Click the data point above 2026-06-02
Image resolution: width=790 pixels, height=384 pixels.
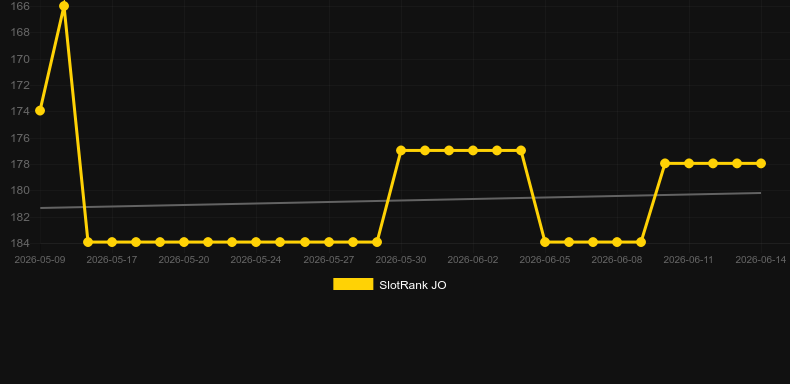pos(473,150)
